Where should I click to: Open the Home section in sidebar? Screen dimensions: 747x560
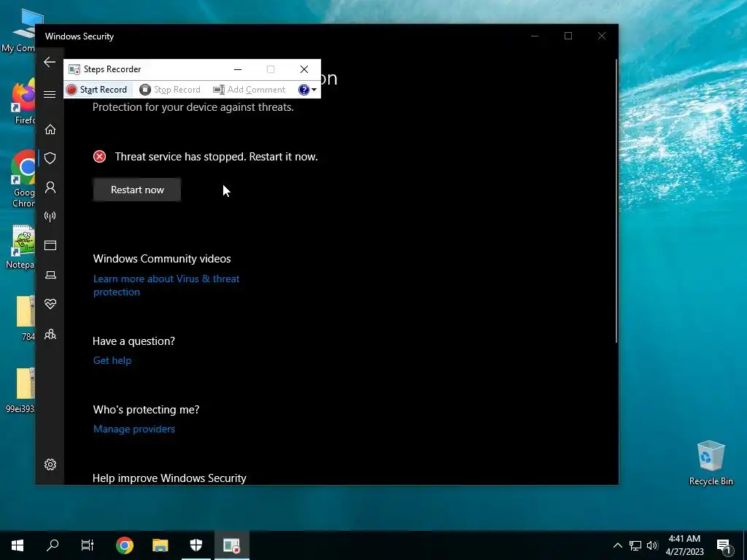click(50, 130)
